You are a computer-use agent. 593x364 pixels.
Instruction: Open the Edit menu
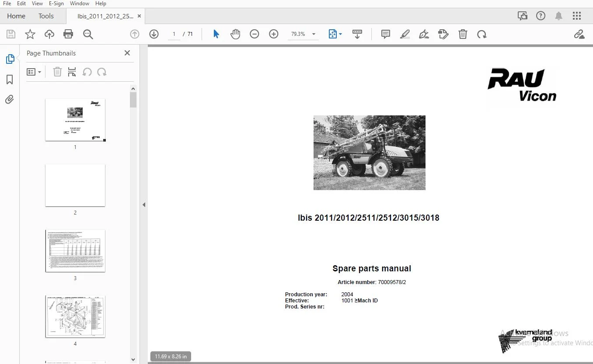pos(21,3)
